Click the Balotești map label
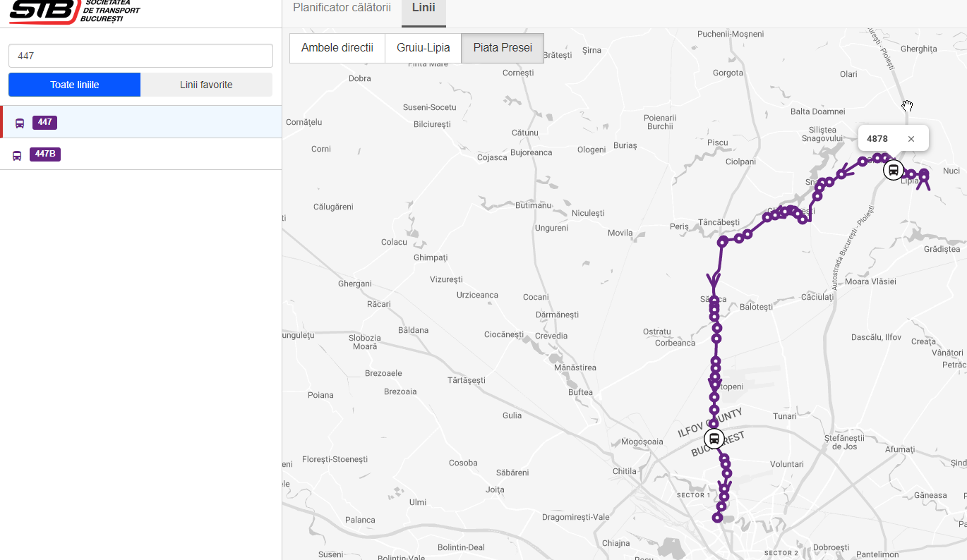The height and width of the screenshot is (560, 967). click(756, 307)
